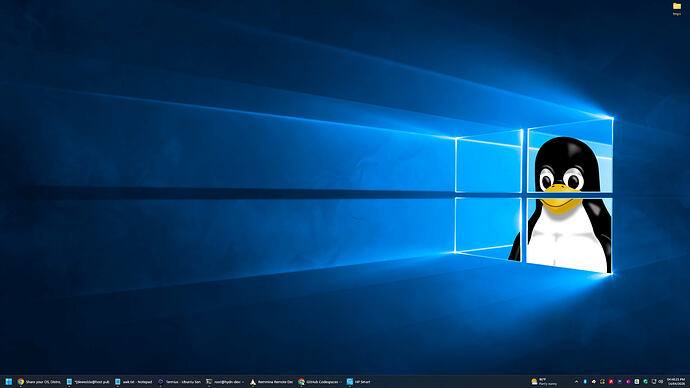
Task: Click the Bluetooth tray icon
Action: 585,382
